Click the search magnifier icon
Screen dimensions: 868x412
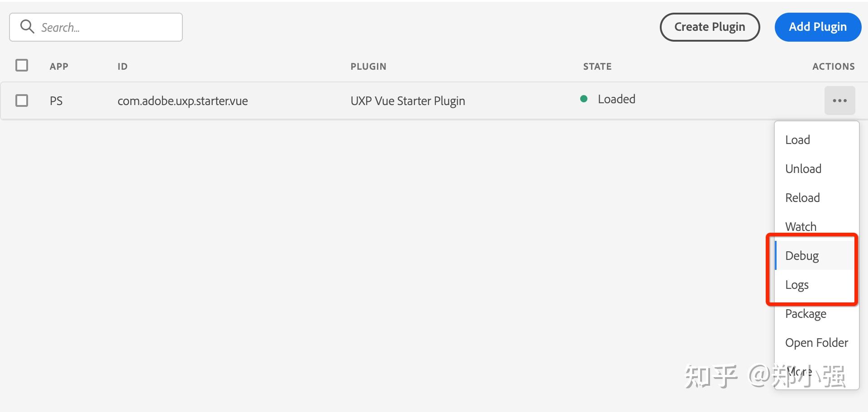[27, 27]
